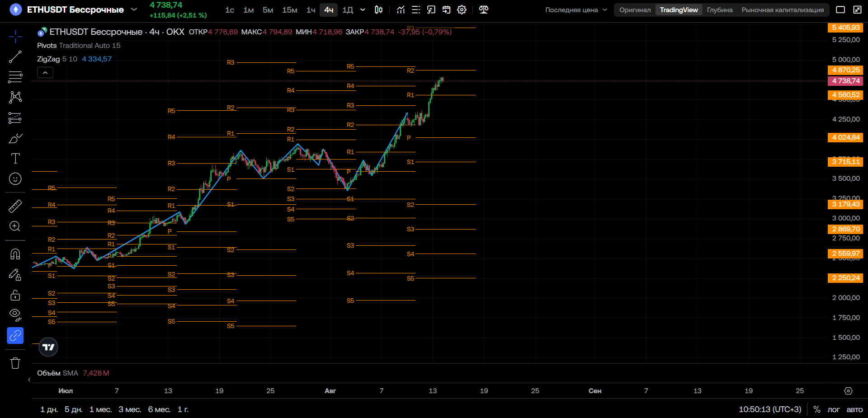Switch to the TradingView chart view
Viewport: 868px width, 418px height.
[x=679, y=10]
